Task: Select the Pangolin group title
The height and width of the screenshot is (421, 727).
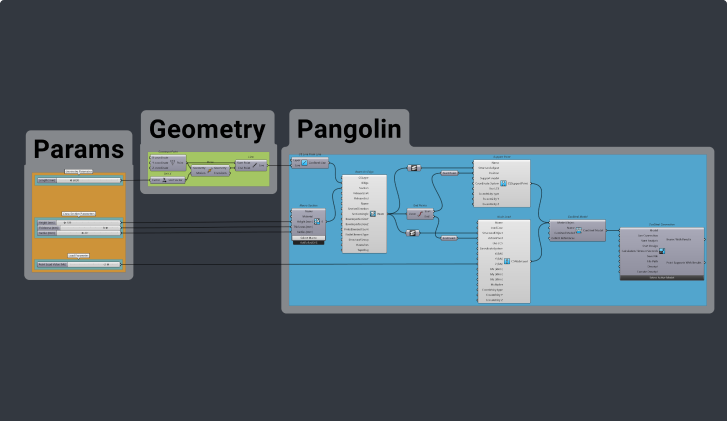Action: 349,129
